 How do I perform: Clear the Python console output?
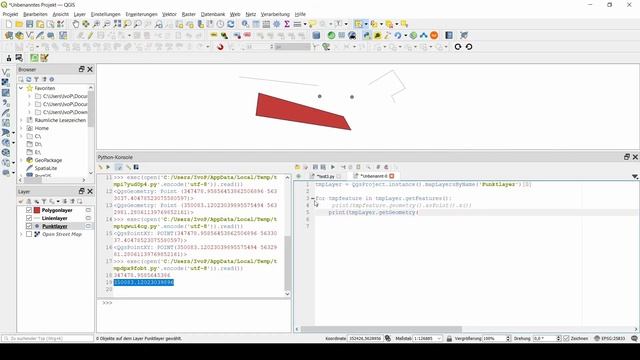pyautogui.click(x=100, y=167)
